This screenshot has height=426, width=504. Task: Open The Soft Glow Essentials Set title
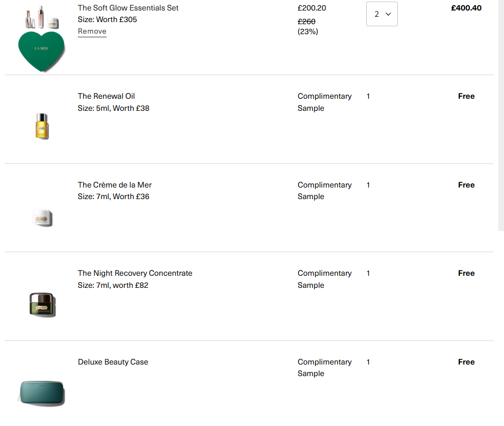pyautogui.click(x=128, y=8)
